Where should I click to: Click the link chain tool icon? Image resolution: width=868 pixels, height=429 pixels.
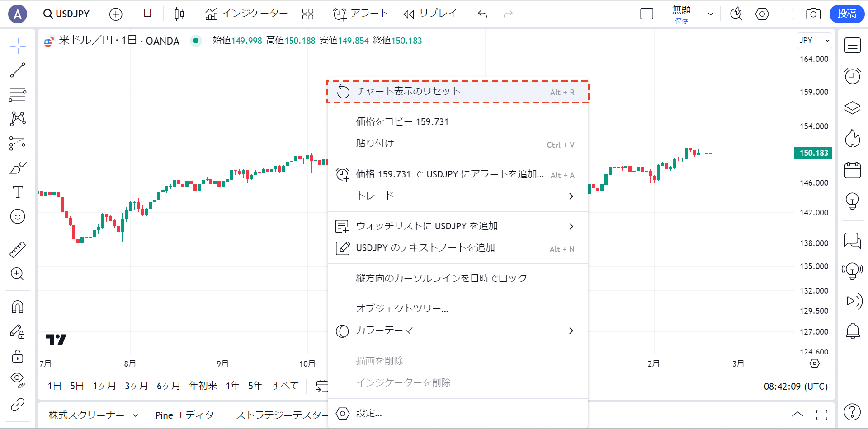(x=18, y=405)
